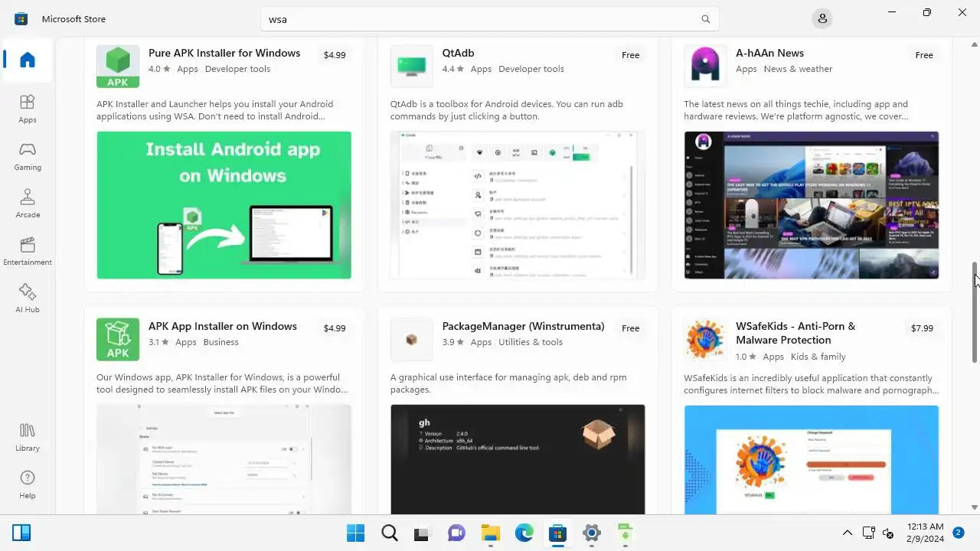Click the Free label for PackageManager
The image size is (980, 551).
(x=631, y=328)
